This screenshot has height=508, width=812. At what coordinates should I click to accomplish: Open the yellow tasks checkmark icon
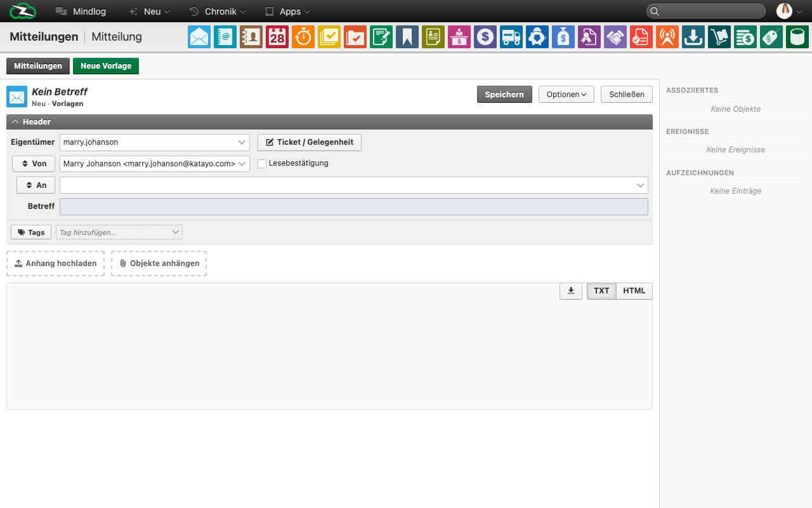click(329, 37)
